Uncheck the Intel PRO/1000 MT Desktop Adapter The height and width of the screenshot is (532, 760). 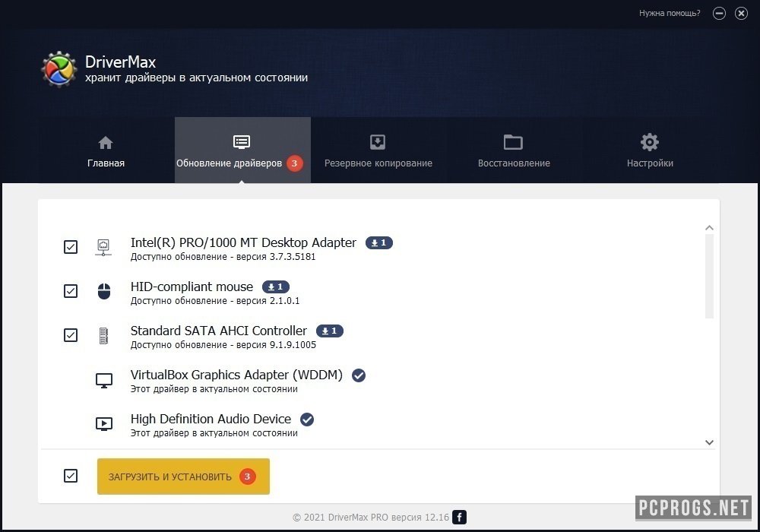click(x=70, y=247)
